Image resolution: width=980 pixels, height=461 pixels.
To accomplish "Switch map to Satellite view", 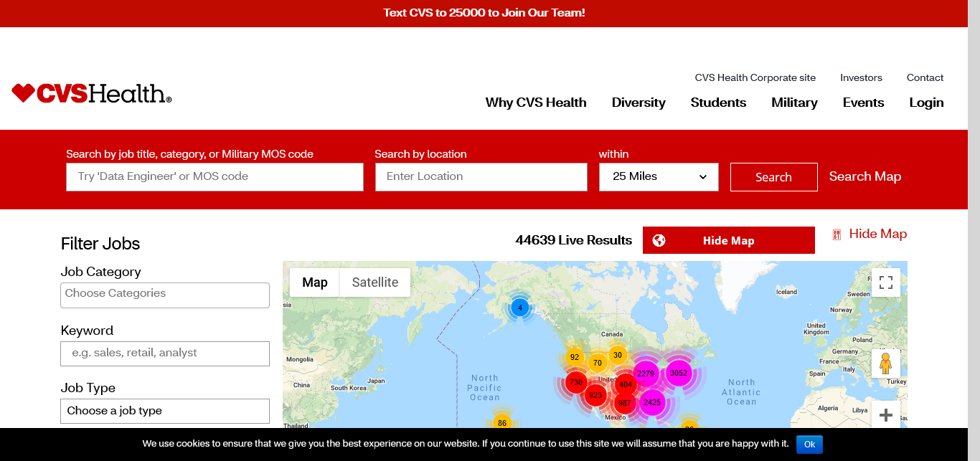I will [374, 282].
